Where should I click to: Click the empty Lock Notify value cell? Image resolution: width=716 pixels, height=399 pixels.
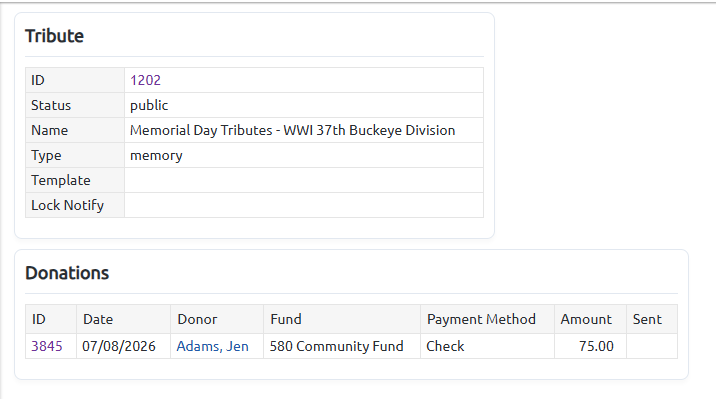pyautogui.click(x=304, y=205)
